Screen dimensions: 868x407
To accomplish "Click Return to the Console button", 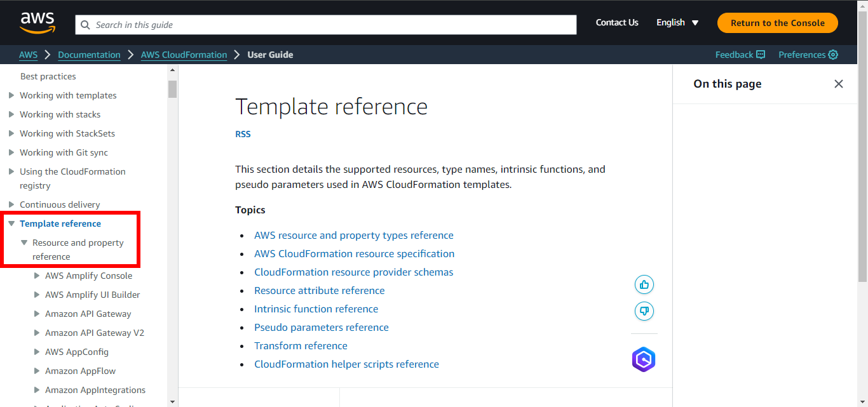I will click(777, 23).
